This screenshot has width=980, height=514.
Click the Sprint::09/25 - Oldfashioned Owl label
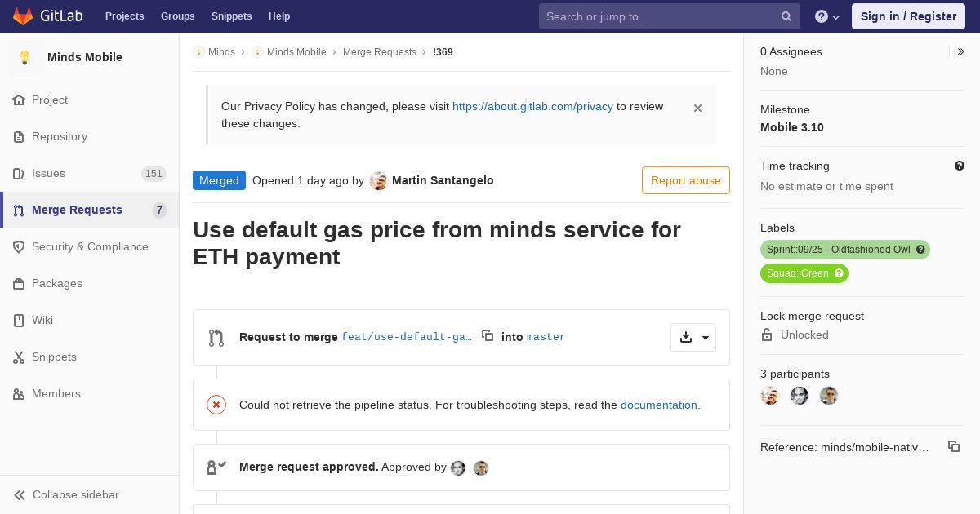(x=838, y=250)
